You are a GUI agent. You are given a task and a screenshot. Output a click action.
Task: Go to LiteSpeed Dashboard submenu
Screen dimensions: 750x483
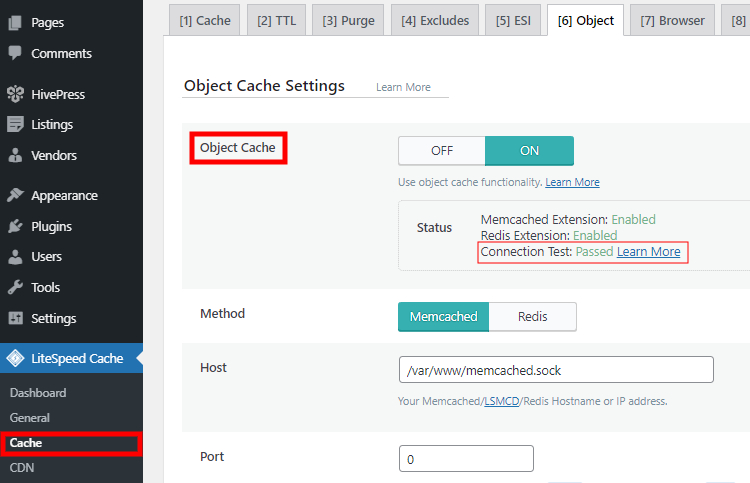[38, 393]
